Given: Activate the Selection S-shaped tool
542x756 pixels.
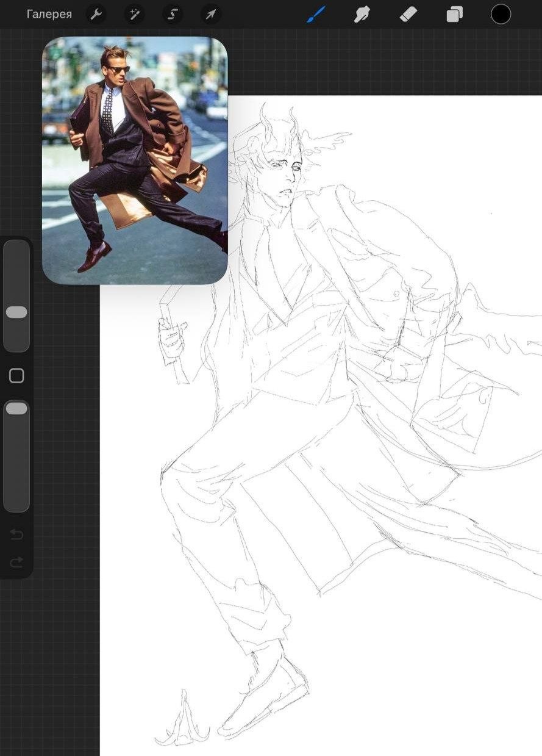Looking at the screenshot, I should tap(172, 14).
